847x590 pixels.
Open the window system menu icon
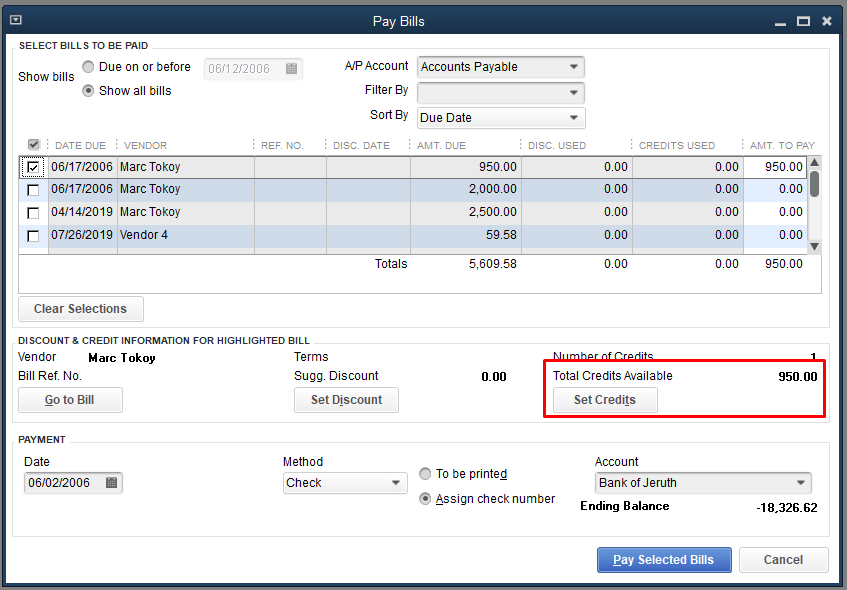click(15, 20)
